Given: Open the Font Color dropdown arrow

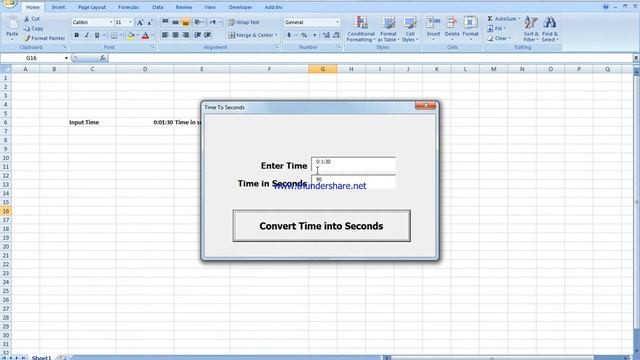Looking at the screenshot, I should pos(153,36).
